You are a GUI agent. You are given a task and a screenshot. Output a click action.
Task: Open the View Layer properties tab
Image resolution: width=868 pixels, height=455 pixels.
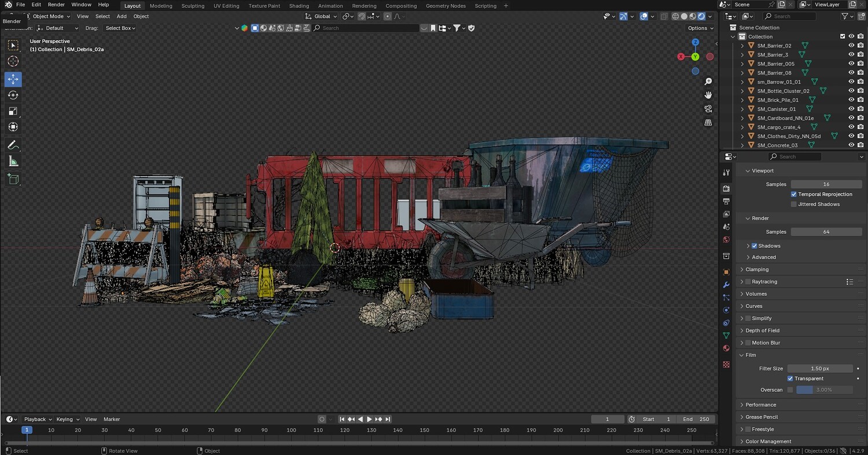726,214
